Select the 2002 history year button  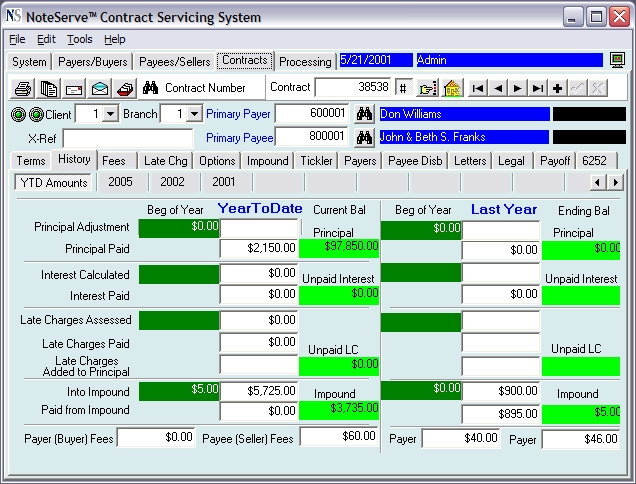172,182
